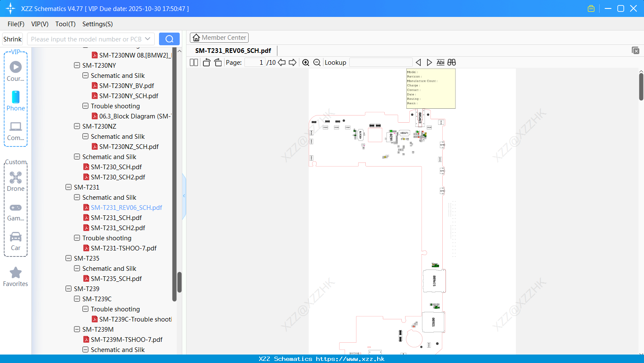The image size is (644, 363).
Task: Toggle the two-page view icon
Action: 194,62
